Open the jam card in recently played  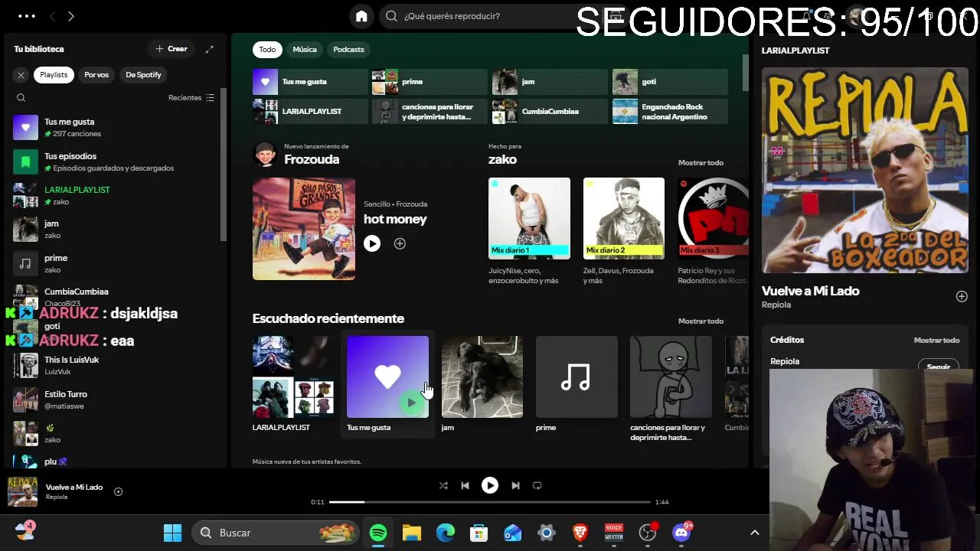pos(482,384)
